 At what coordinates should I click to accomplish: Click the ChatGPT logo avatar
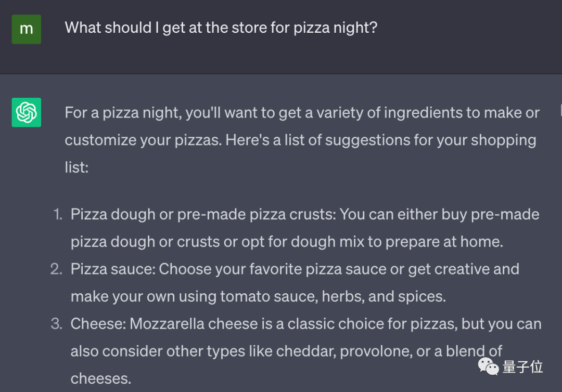26,112
